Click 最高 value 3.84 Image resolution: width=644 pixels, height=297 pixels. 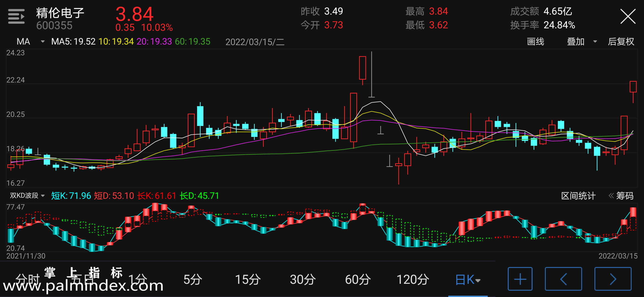click(x=438, y=11)
